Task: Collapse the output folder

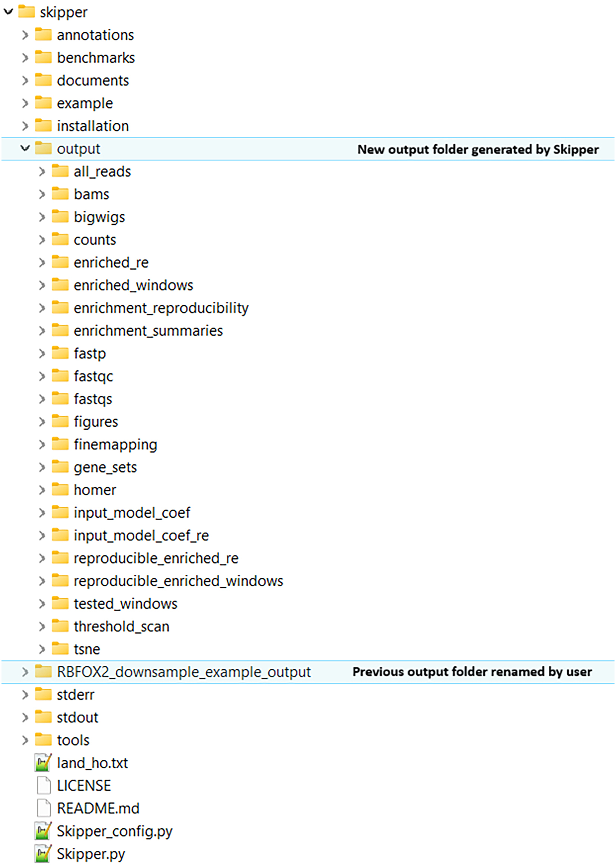Action: point(25,148)
